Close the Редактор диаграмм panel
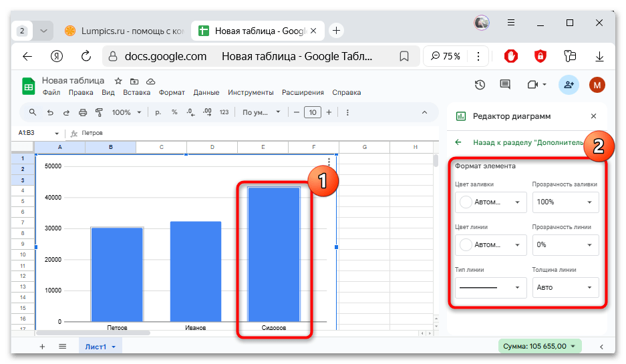Image resolution: width=626 pixels, height=364 pixels. pyautogui.click(x=593, y=116)
